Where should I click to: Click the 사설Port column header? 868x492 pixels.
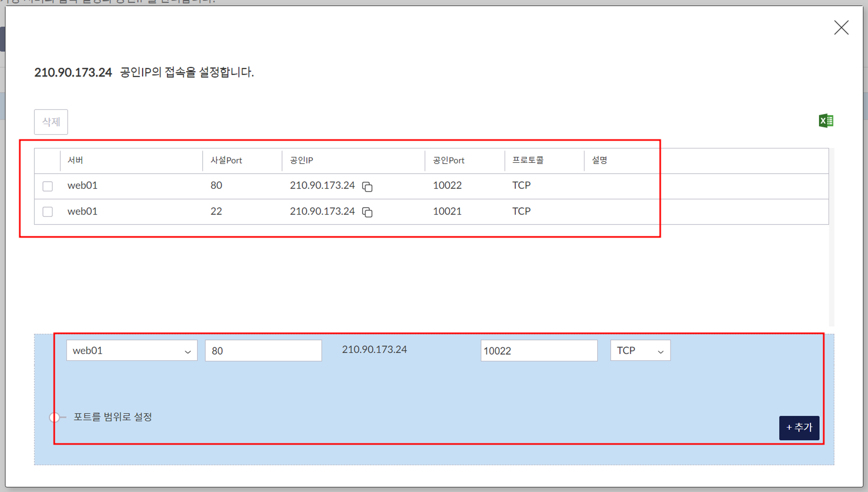pos(226,160)
